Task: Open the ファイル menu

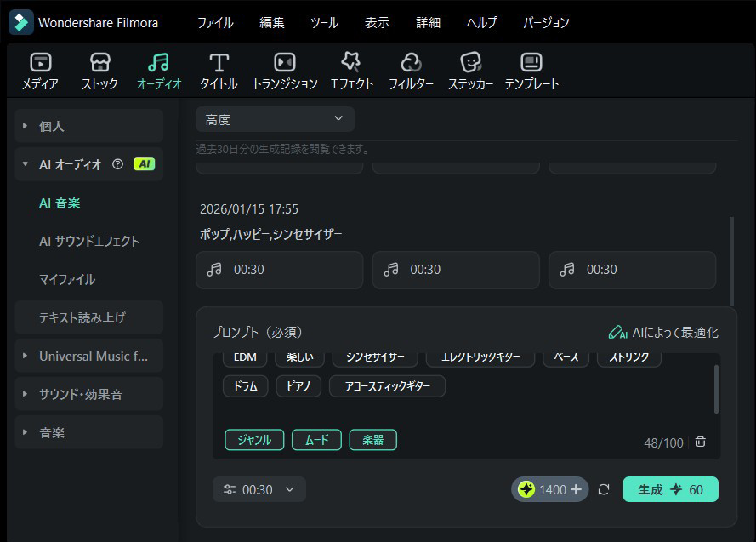Action: (x=215, y=23)
